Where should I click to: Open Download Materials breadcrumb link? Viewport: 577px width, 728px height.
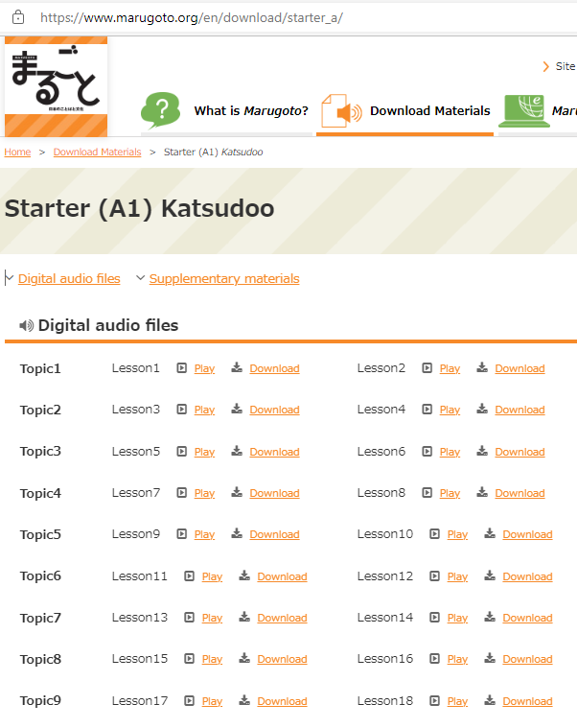coord(97,152)
